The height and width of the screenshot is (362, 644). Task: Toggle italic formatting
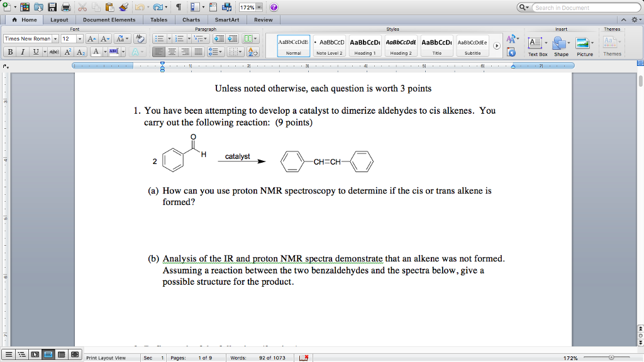(x=23, y=52)
